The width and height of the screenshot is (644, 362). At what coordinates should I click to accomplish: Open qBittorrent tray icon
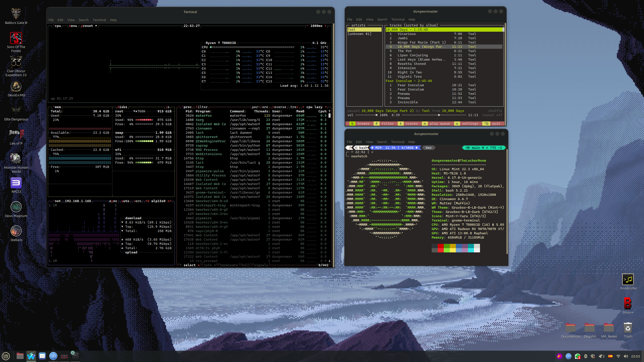pos(568,356)
